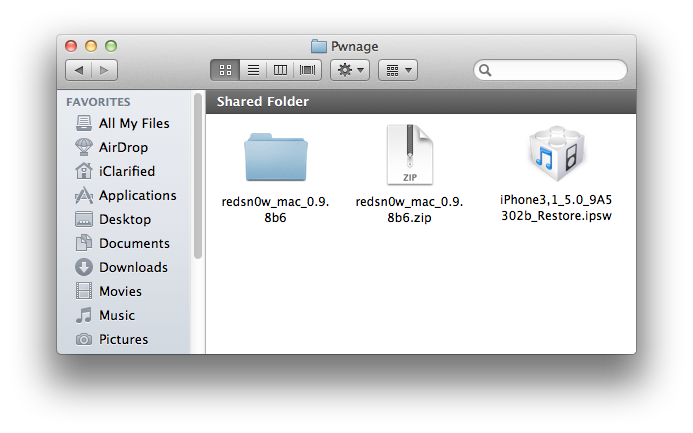Switch to column view mode
This screenshot has height=433, width=693.
[x=280, y=70]
